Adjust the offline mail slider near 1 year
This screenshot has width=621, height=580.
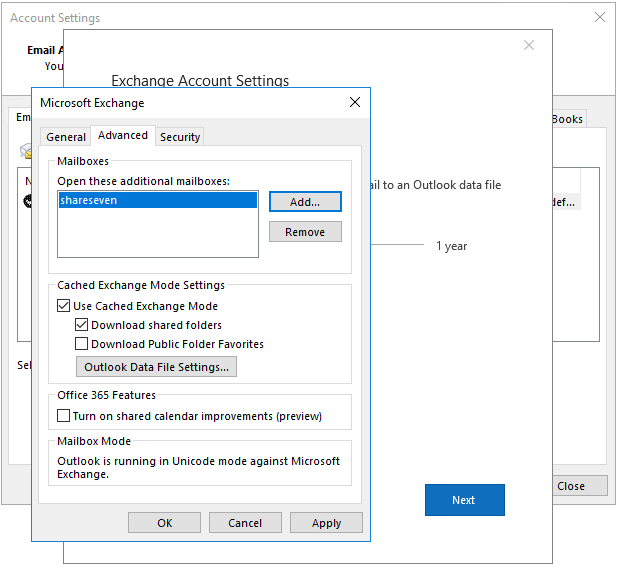click(397, 244)
